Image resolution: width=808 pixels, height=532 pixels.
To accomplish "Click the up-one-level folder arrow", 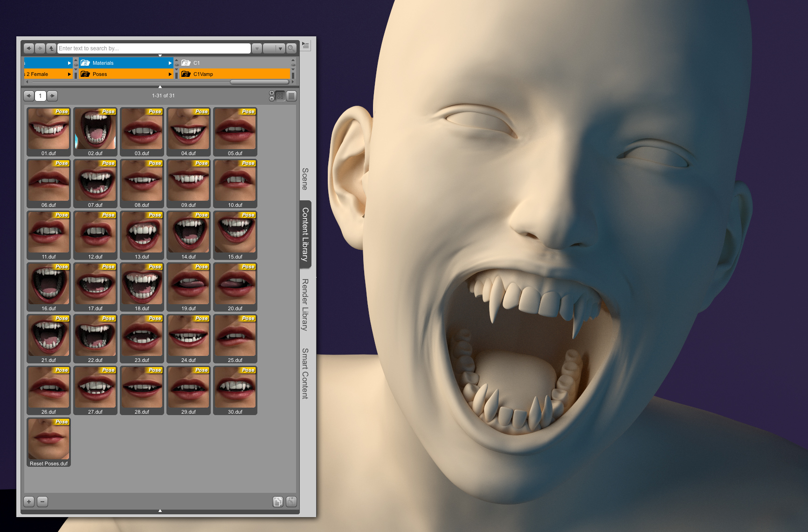I will (x=51, y=48).
